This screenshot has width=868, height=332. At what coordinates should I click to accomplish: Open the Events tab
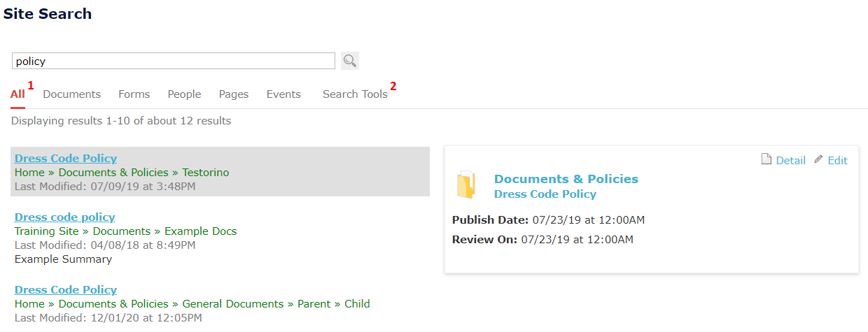pyautogui.click(x=283, y=94)
